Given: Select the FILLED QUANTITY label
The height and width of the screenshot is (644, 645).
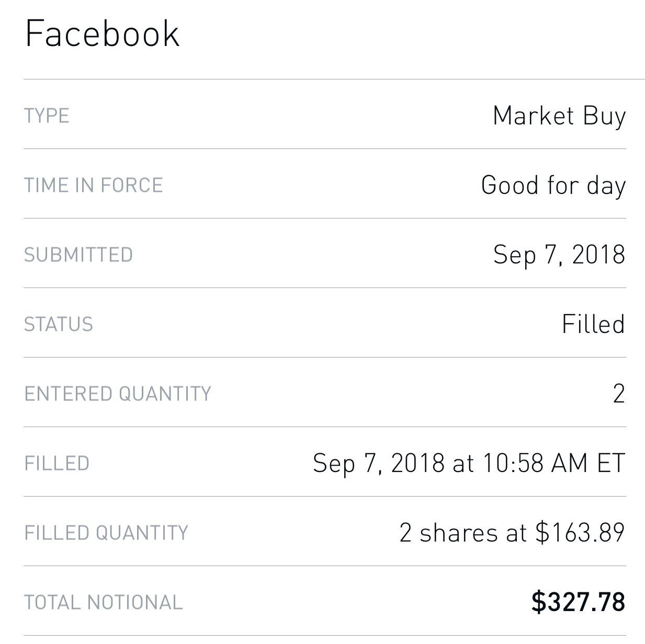Looking at the screenshot, I should 106,533.
